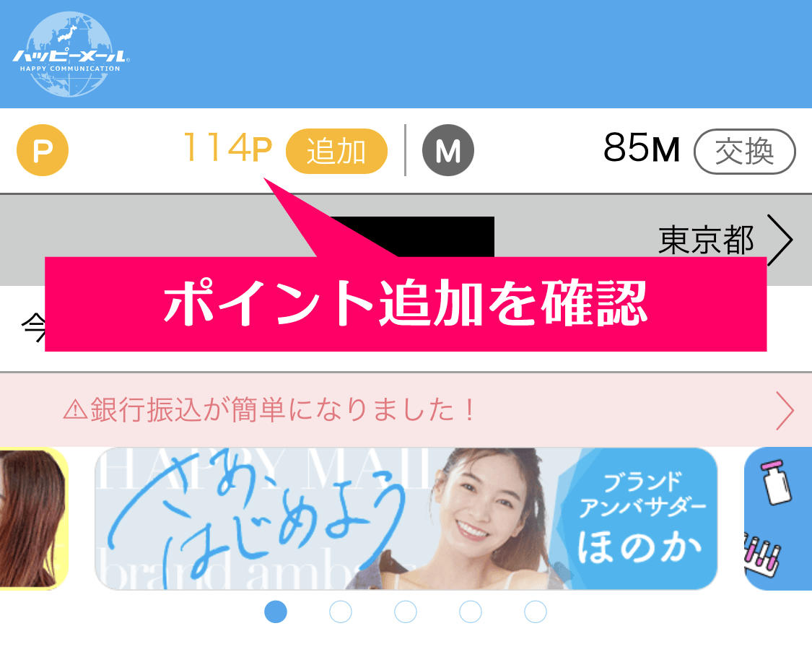Select the fourth carousel dot
Screen dimensions: 812x657
tap(471, 612)
